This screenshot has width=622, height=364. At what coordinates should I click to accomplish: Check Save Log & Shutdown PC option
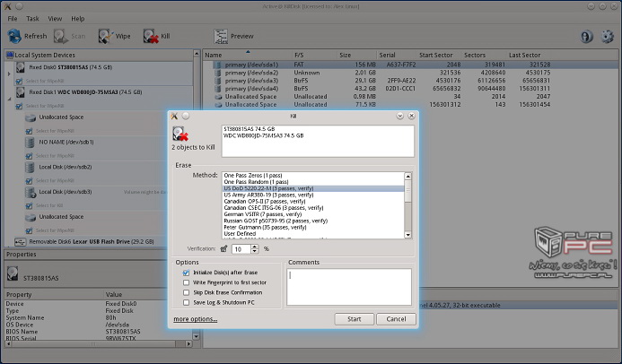(x=186, y=303)
